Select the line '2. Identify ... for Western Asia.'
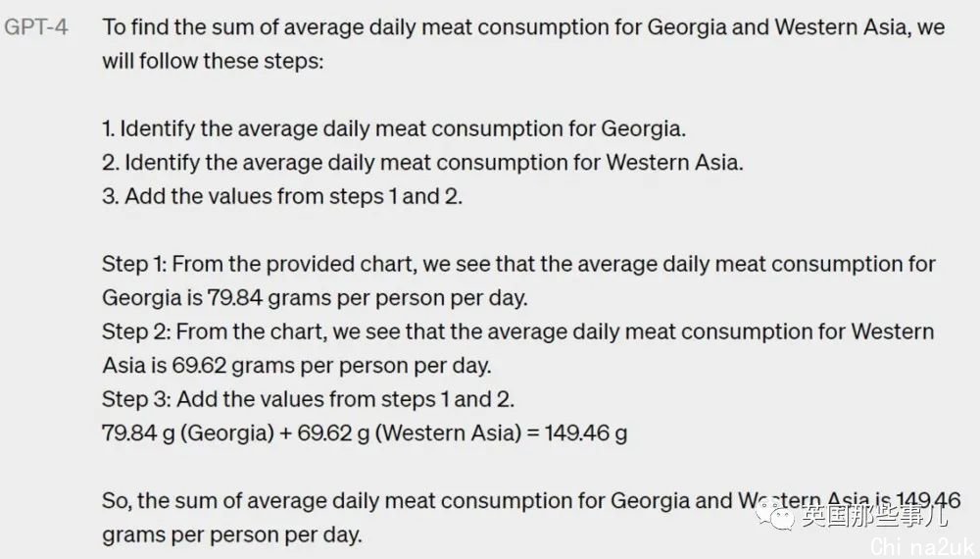The width and height of the screenshot is (980, 559). pyautogui.click(x=422, y=163)
